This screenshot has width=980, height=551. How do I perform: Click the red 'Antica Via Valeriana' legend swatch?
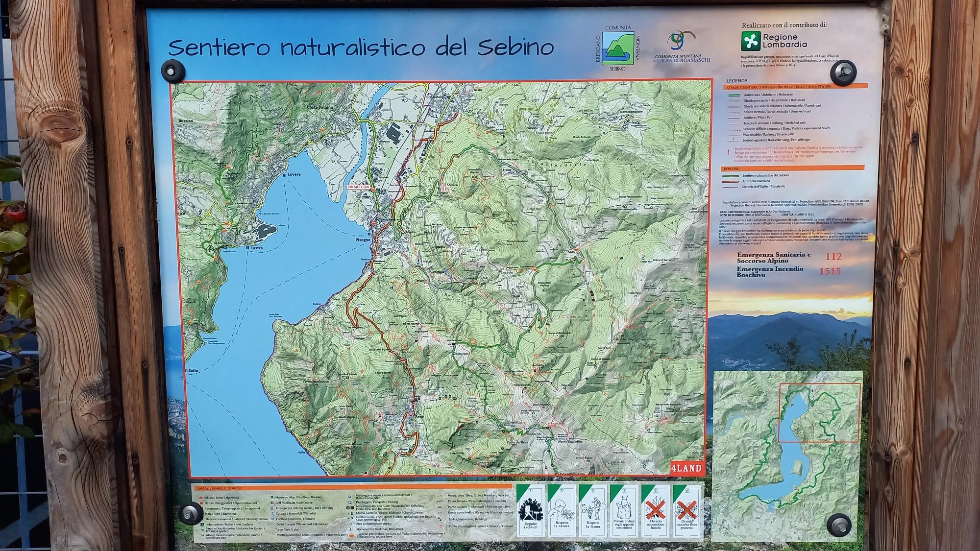pyautogui.click(x=730, y=181)
